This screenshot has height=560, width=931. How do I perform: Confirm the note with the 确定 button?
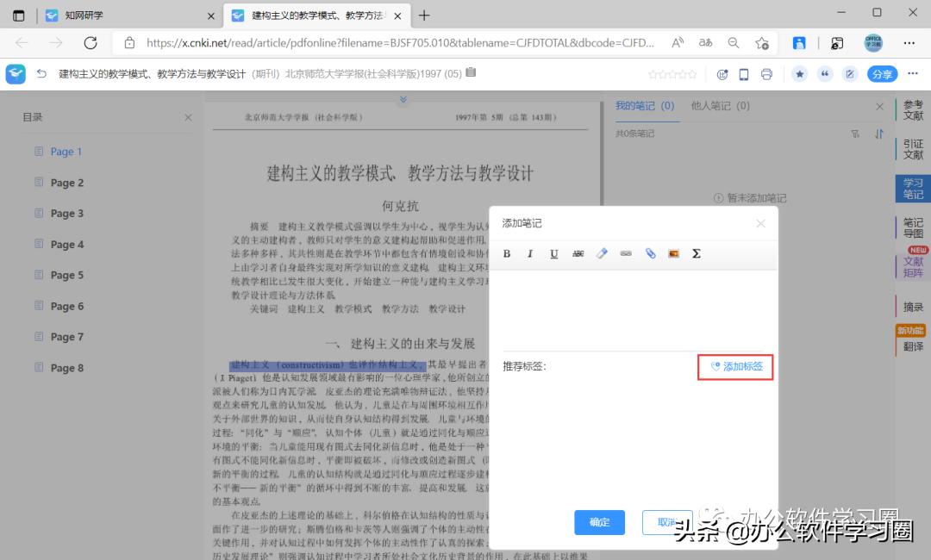599,522
